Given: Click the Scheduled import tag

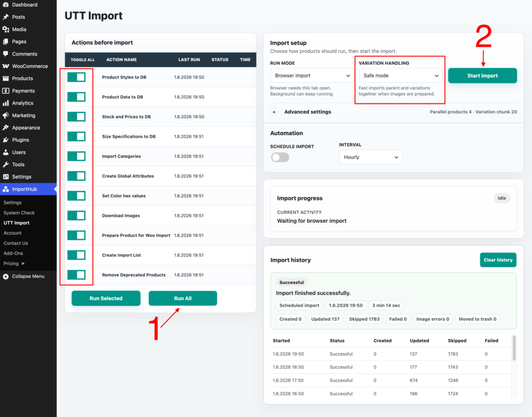Looking at the screenshot, I should [x=299, y=305].
